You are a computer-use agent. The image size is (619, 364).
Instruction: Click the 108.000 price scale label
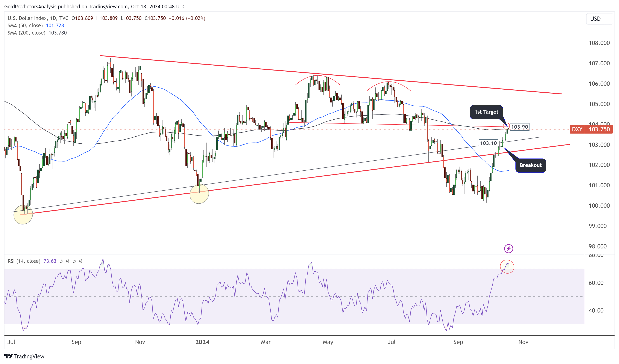click(599, 43)
